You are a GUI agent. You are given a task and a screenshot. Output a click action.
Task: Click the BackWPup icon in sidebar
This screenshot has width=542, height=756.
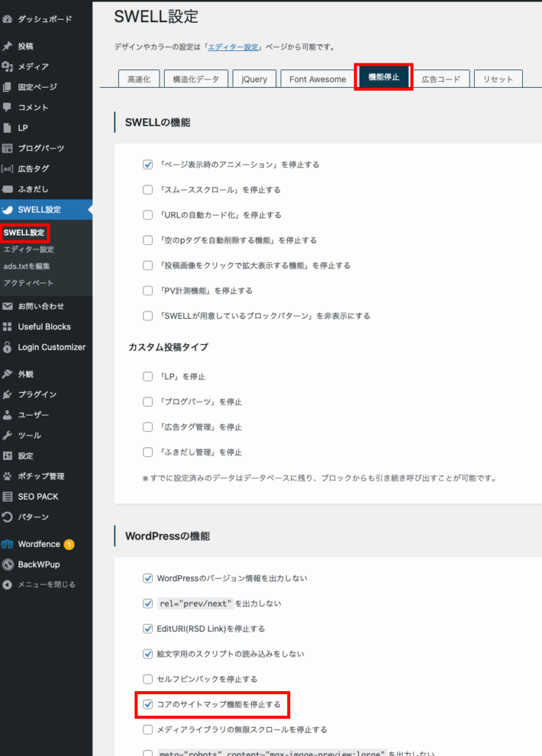pyautogui.click(x=7, y=565)
